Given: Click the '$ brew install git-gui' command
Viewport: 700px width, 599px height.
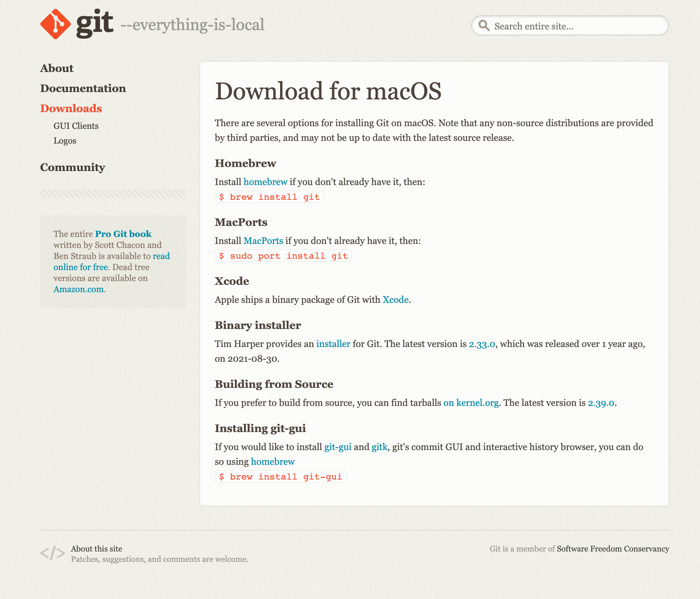Looking at the screenshot, I should point(281,477).
